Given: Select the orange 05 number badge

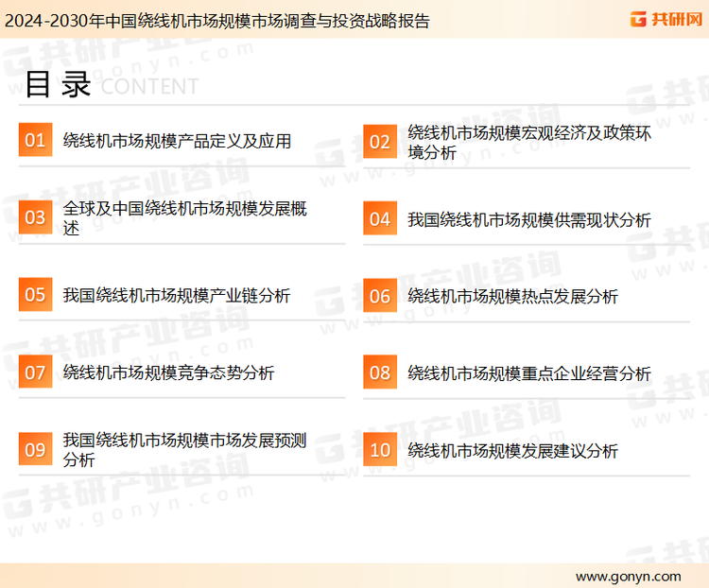Looking at the screenshot, I should click(x=35, y=295).
